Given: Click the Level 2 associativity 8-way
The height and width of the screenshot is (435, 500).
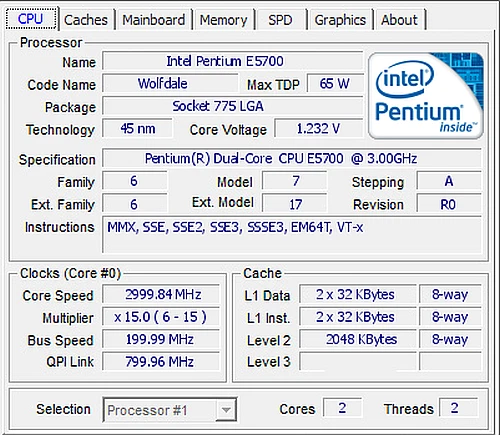Looking at the screenshot, I should coord(450,340).
